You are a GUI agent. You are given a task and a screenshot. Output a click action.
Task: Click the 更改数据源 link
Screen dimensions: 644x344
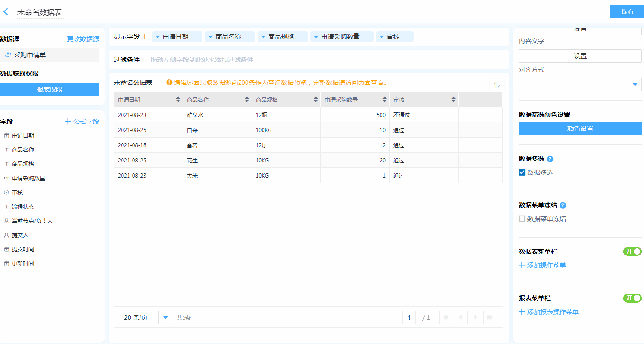coord(83,39)
